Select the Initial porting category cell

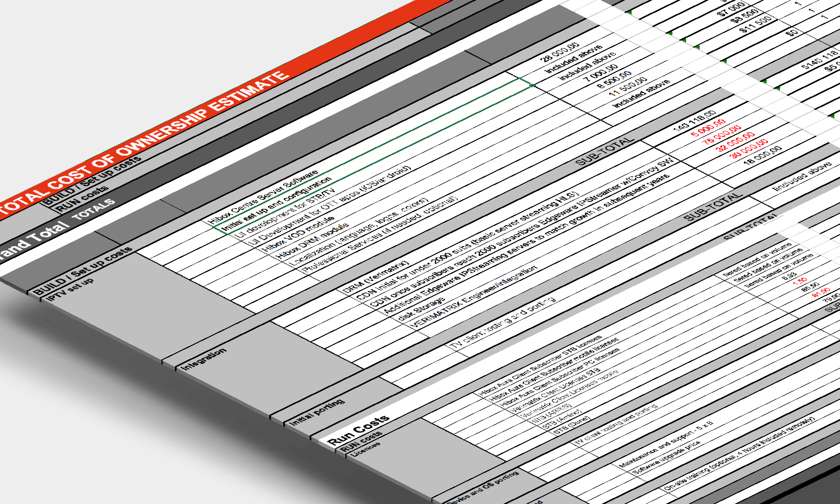click(x=318, y=412)
